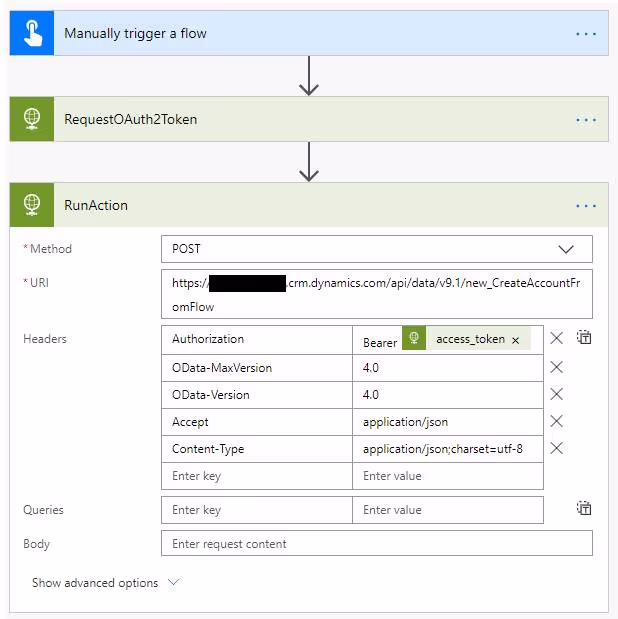The width and height of the screenshot is (618, 619).
Task: Click the Headers field label
Action: tap(45, 339)
